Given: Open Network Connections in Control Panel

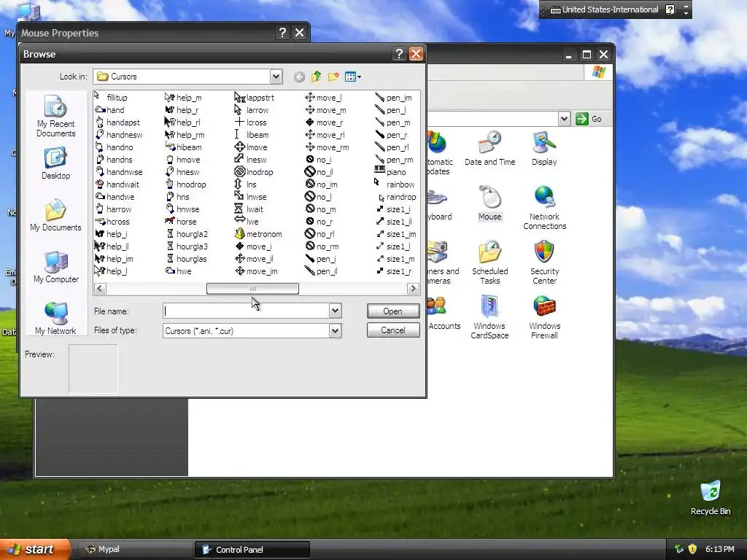Looking at the screenshot, I should [544, 208].
